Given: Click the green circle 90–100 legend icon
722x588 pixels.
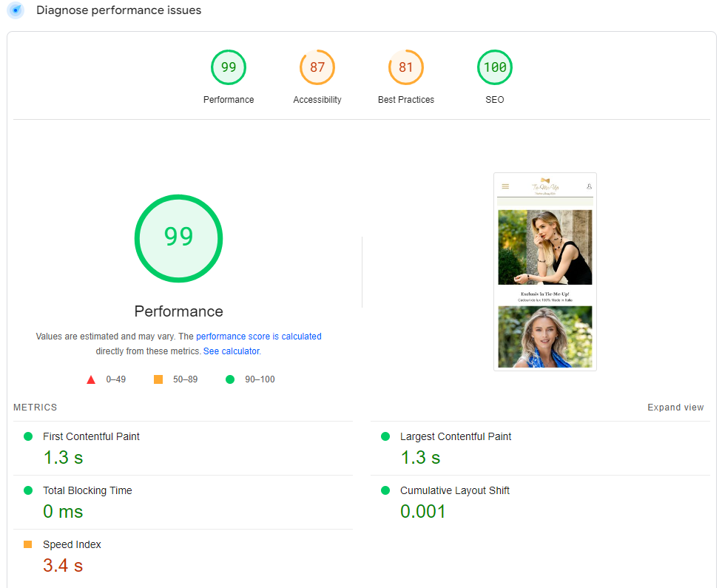Looking at the screenshot, I should point(230,379).
